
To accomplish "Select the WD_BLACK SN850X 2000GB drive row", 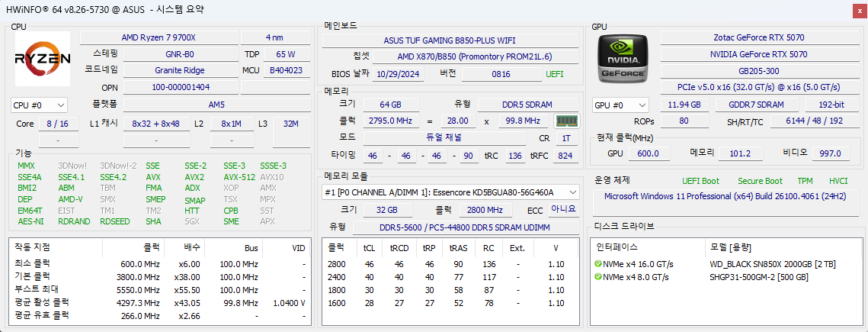I will 725,264.
